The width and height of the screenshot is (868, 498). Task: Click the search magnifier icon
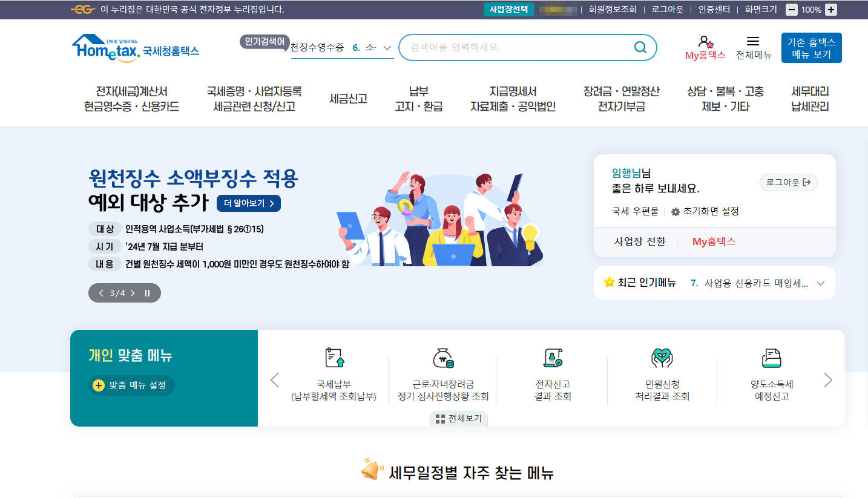pyautogui.click(x=640, y=47)
